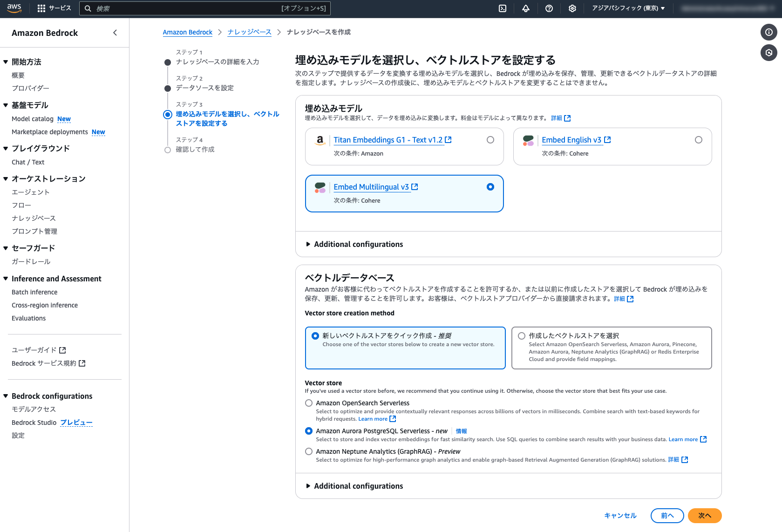Select 新しいベクトルストアをクイック作成 option
Viewport: 782px width, 532px height.
point(405,348)
